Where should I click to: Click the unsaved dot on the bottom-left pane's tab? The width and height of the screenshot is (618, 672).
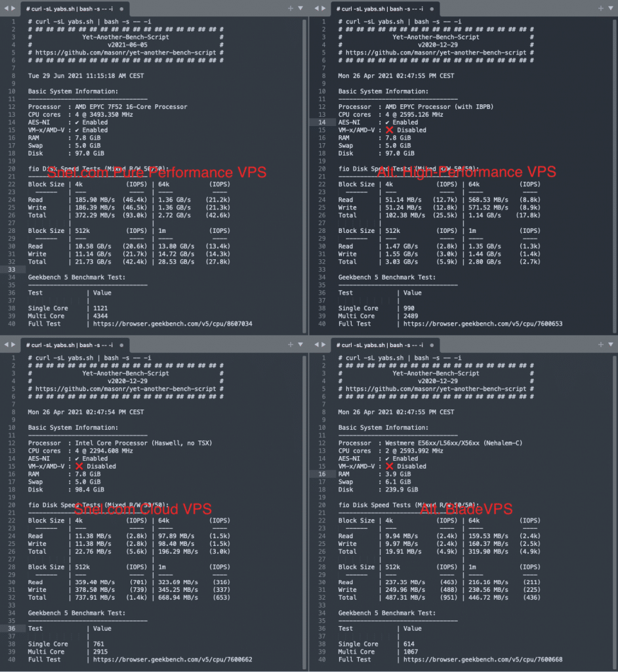pos(122,345)
